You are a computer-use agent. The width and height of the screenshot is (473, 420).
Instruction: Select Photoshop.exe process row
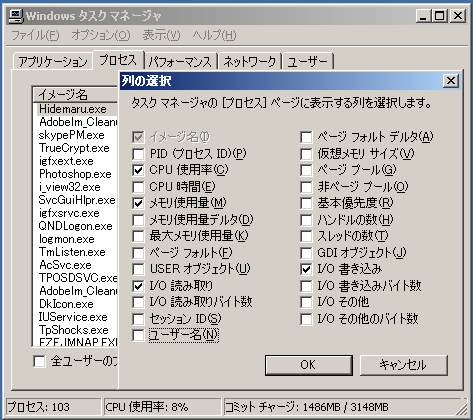pos(76,174)
